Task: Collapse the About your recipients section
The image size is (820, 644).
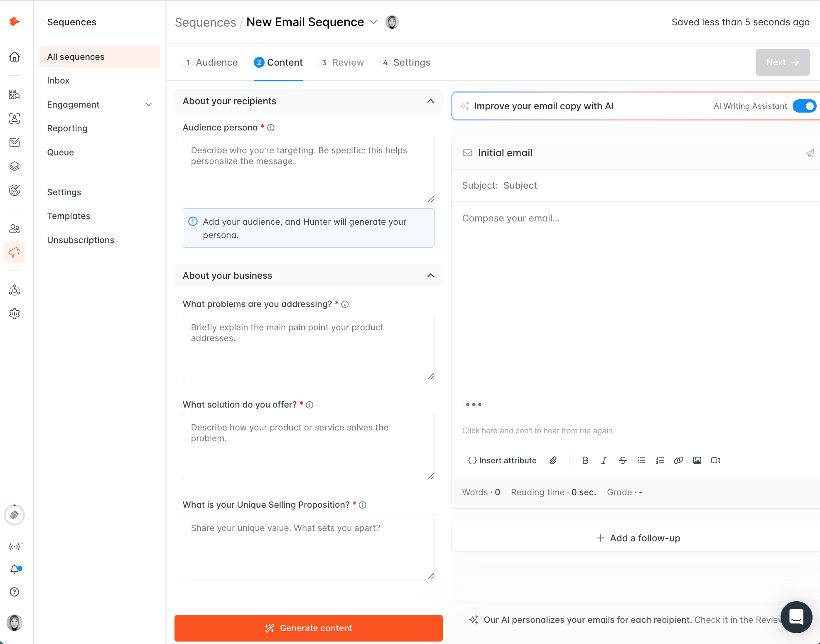Action: pos(430,101)
